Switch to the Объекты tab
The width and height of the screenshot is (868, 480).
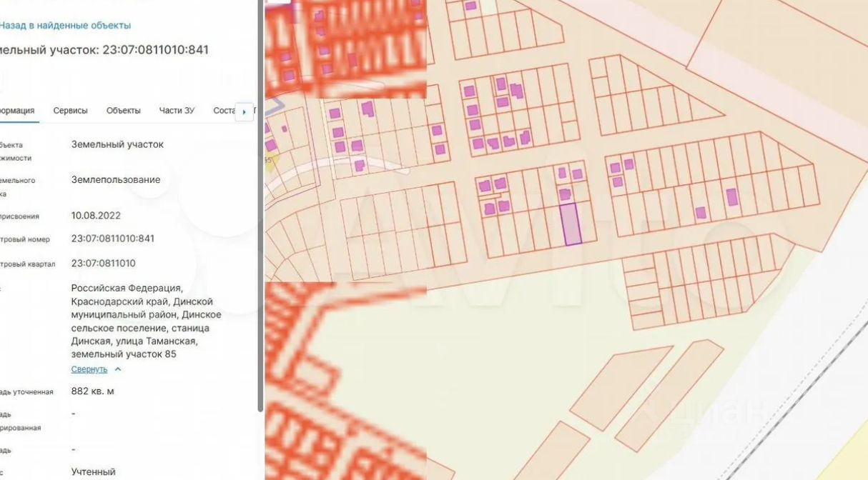124,111
